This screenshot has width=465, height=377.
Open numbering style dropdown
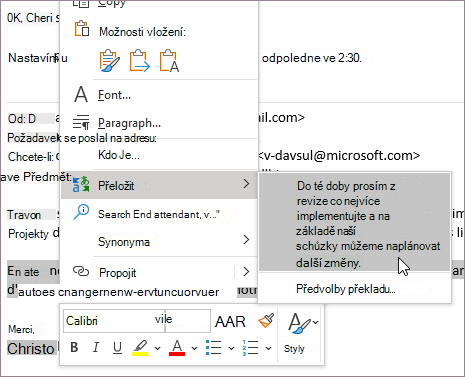[x=268, y=349]
